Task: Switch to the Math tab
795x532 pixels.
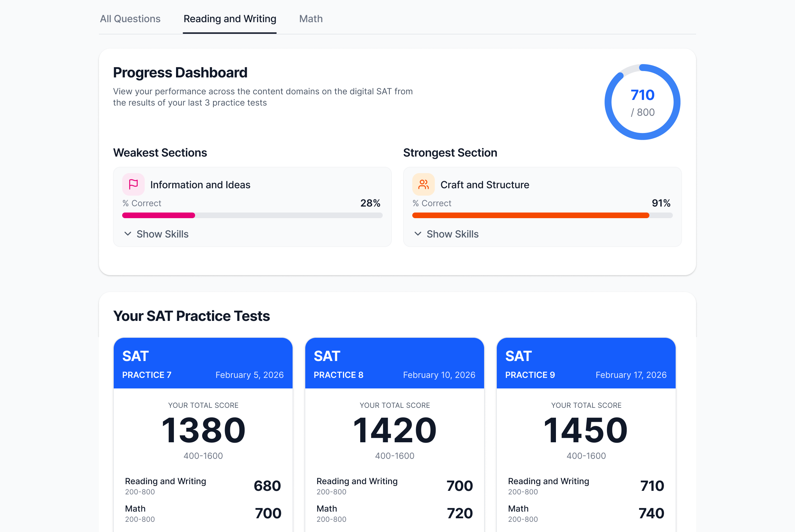Action: [x=311, y=19]
